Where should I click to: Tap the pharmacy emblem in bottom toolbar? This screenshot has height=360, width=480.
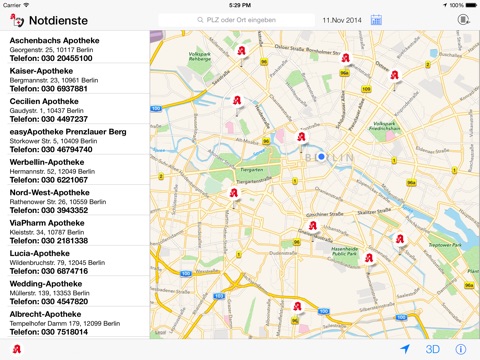17,349
